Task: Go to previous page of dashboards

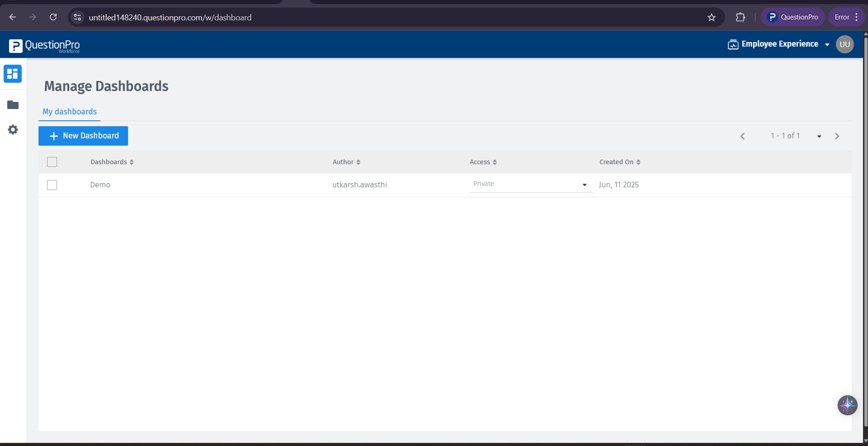Action: click(x=742, y=136)
